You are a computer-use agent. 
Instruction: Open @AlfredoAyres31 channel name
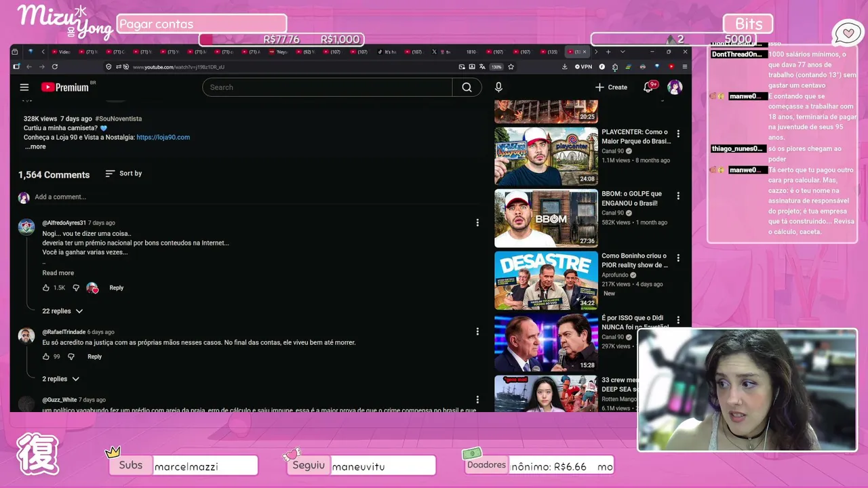64,223
